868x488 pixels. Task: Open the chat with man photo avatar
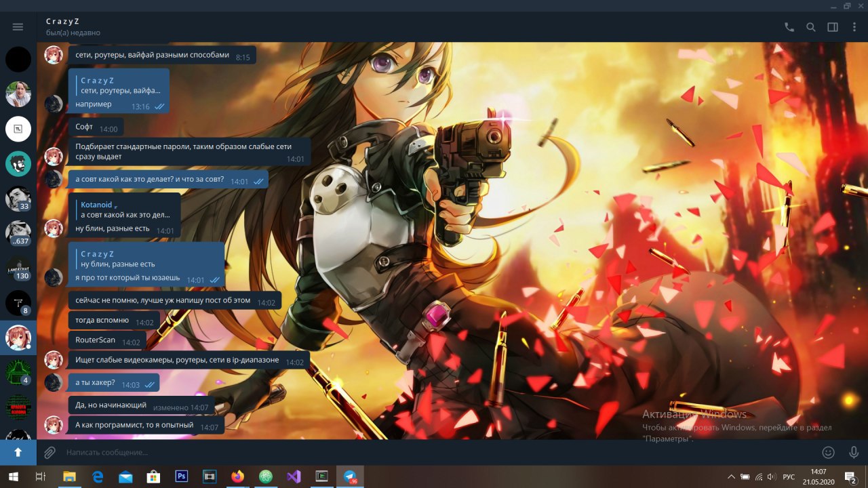click(x=18, y=94)
